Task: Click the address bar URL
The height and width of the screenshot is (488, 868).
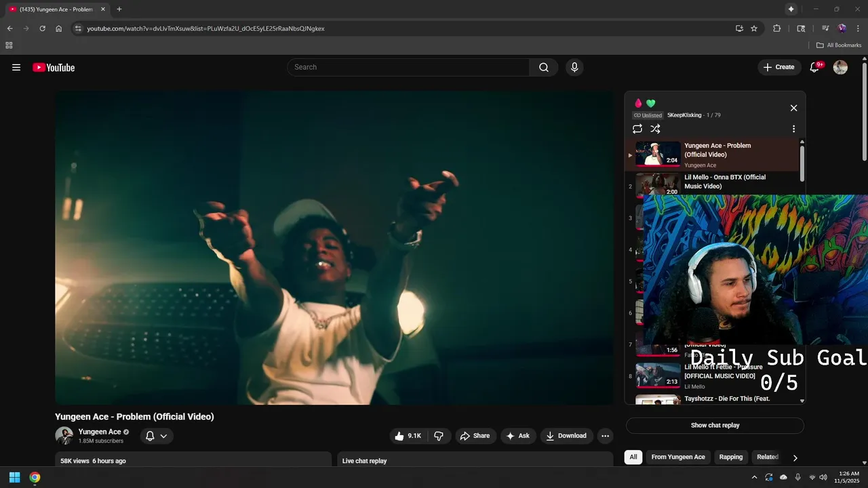Action: click(x=206, y=28)
